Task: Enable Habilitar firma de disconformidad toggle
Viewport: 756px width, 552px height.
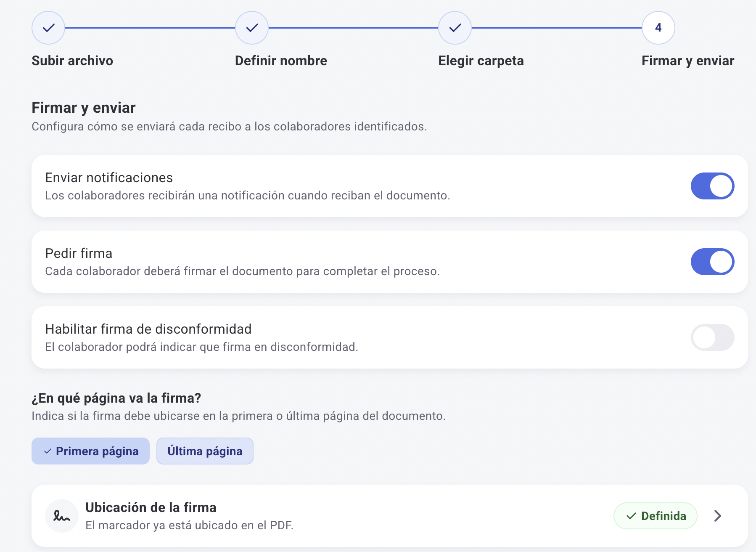Action: tap(712, 337)
